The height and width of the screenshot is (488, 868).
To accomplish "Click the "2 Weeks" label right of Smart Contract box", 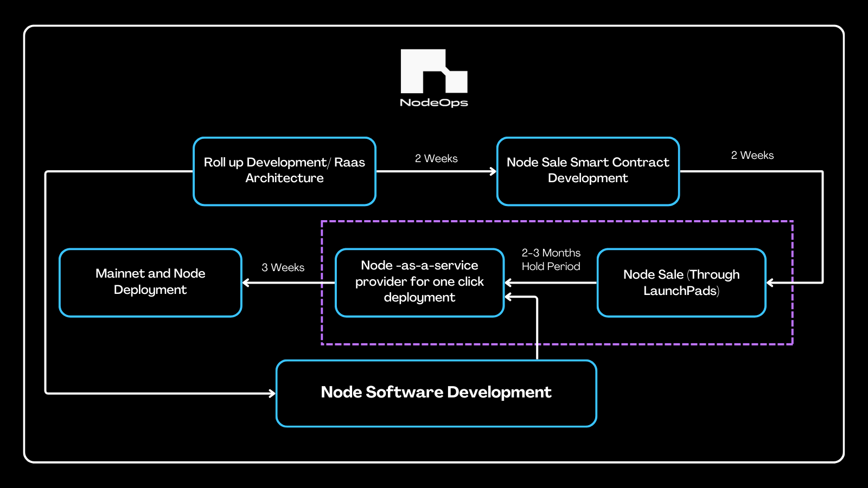I will tap(752, 155).
